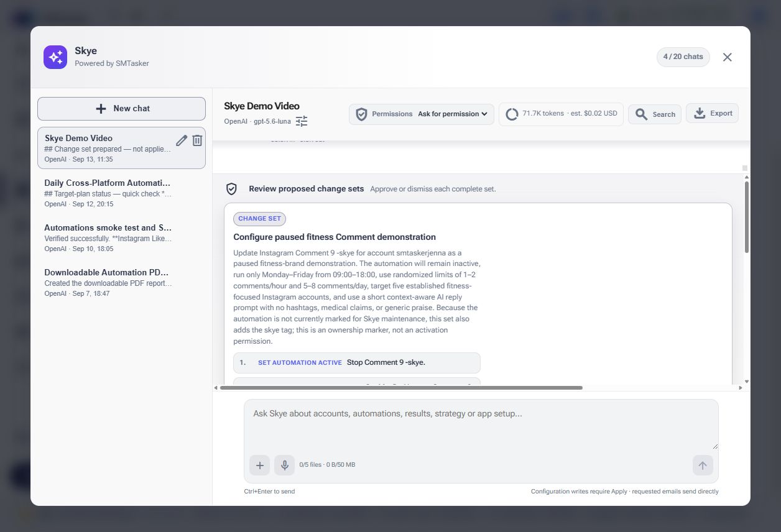Click the Configuration writes require Apply note
This screenshot has width=781, height=532.
pyautogui.click(x=624, y=492)
